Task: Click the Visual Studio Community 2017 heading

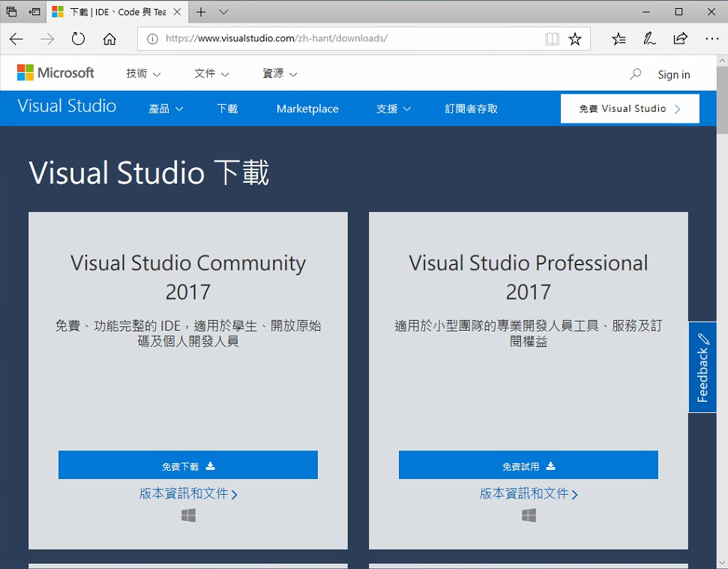Action: tap(188, 277)
